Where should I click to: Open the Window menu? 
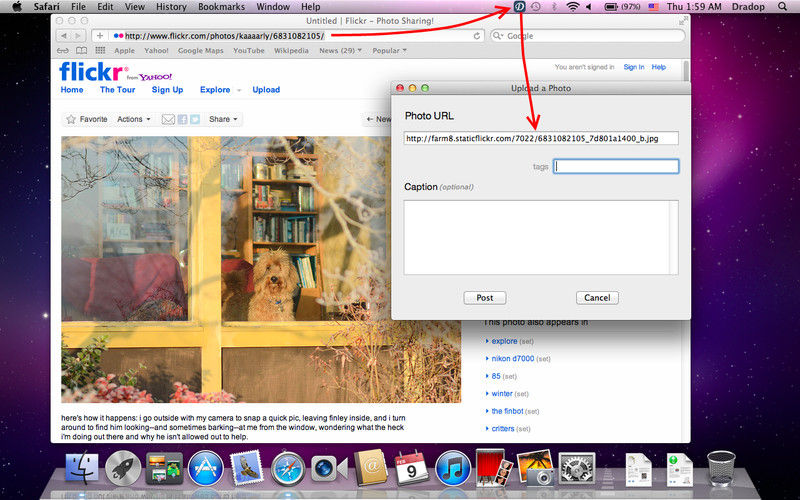pos(273,7)
